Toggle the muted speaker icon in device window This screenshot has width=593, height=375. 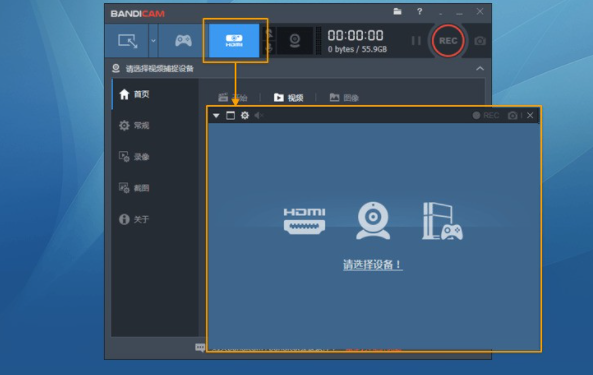coord(259,115)
